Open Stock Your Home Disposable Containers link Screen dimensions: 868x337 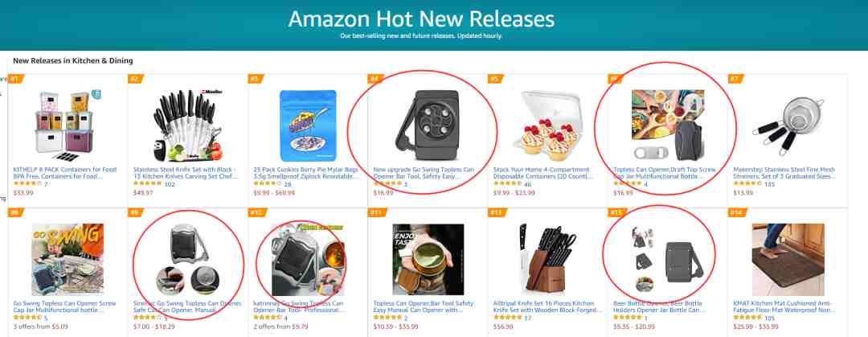(542, 173)
